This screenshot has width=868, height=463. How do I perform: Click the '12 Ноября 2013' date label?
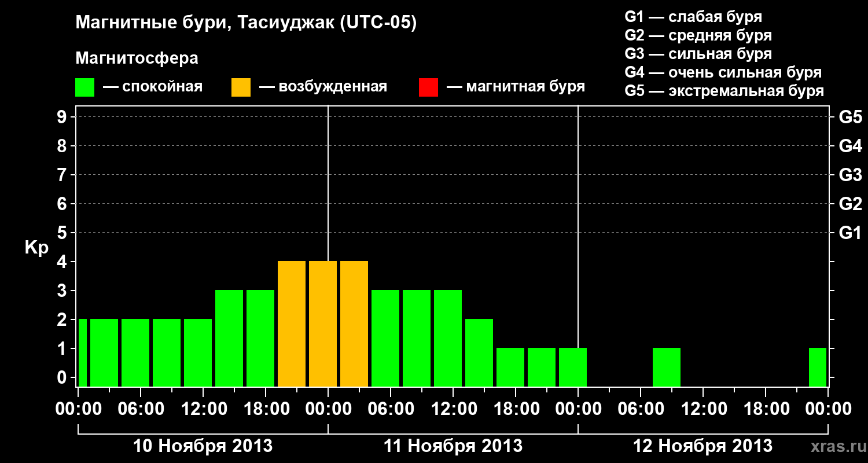pyautogui.click(x=703, y=446)
